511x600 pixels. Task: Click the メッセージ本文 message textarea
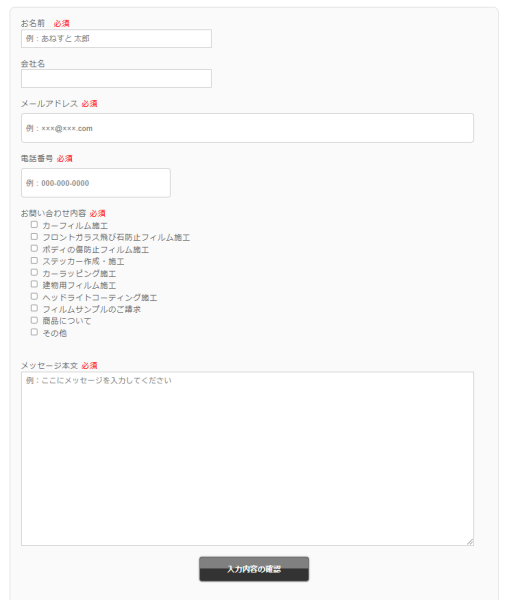click(247, 458)
